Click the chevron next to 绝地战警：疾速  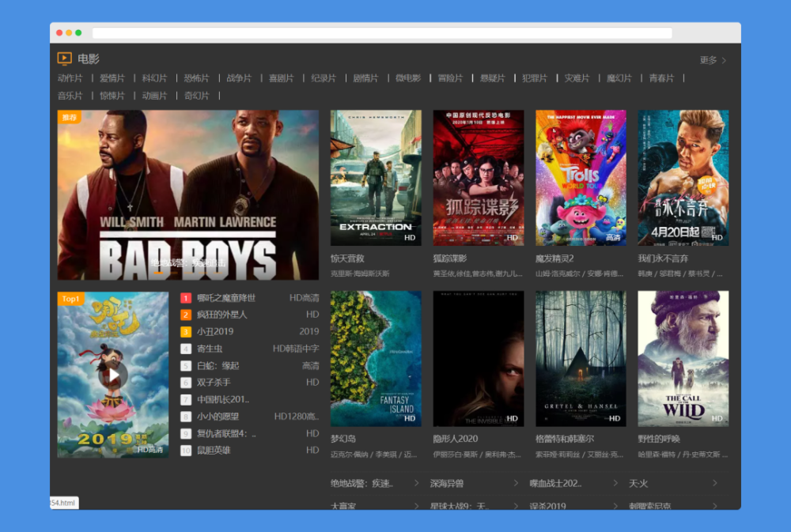pyautogui.click(x=416, y=483)
